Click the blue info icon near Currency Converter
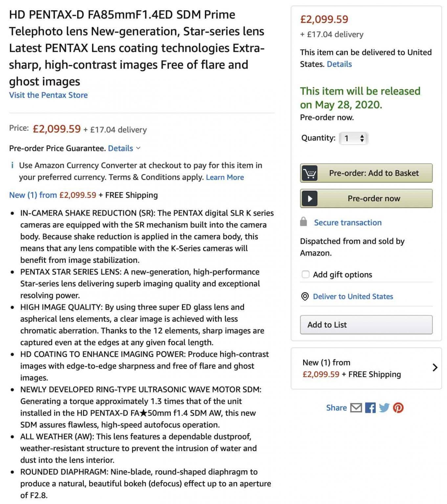447x504 pixels. point(12,165)
